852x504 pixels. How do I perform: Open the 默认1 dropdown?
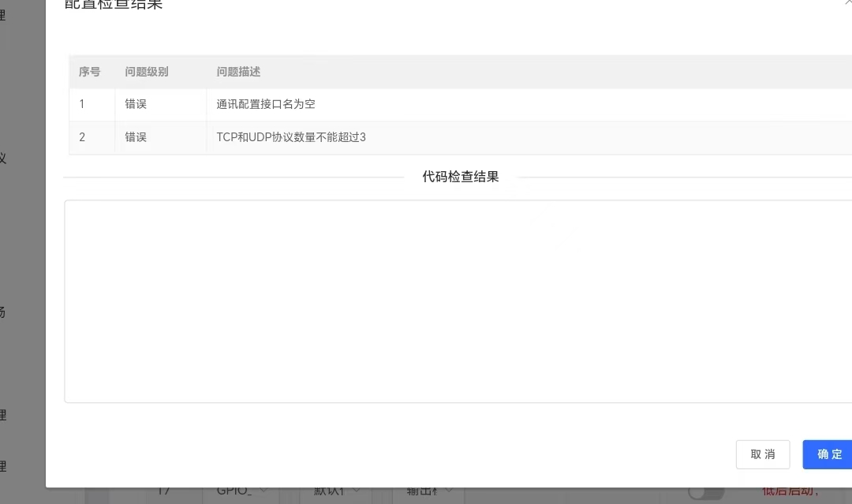pyautogui.click(x=334, y=490)
